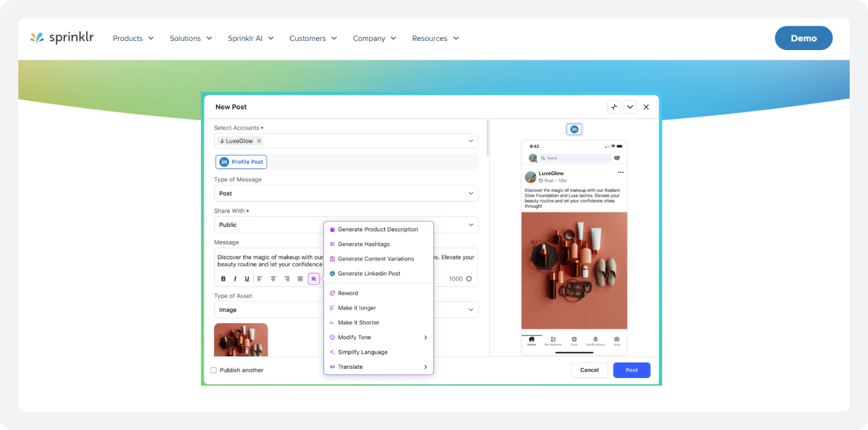868x430 pixels.
Task: Choose Generate Content Variations
Action: coord(378,259)
